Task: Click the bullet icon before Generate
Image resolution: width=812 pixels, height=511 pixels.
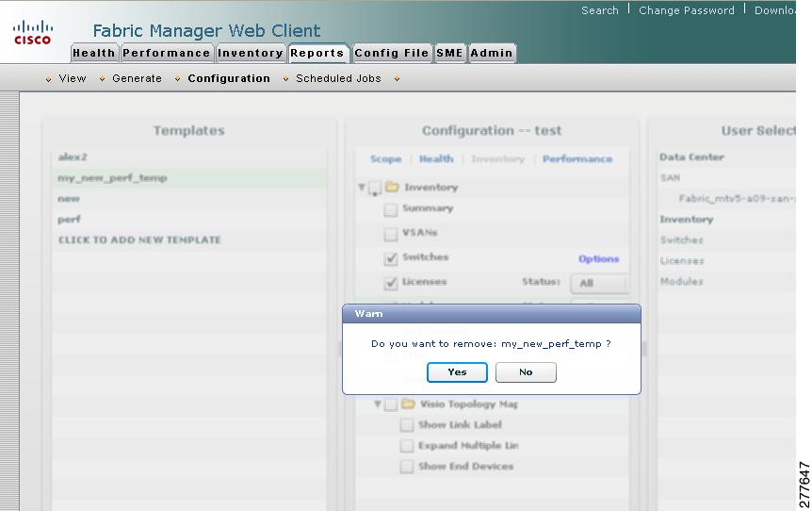Action: point(102,79)
